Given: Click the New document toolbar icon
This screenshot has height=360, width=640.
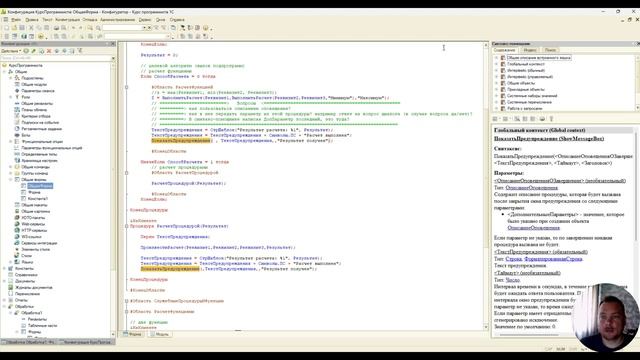Looking at the screenshot, I should click(x=7, y=28).
